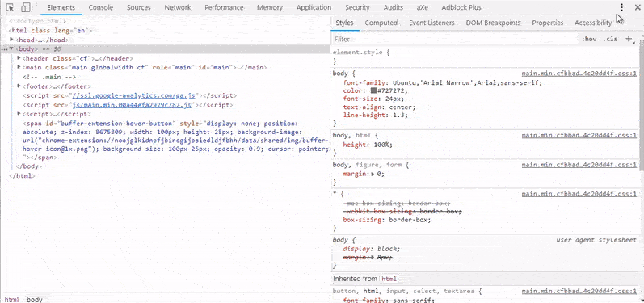Expand the head element node
Viewport: 644px width, 303px height.
12,40
